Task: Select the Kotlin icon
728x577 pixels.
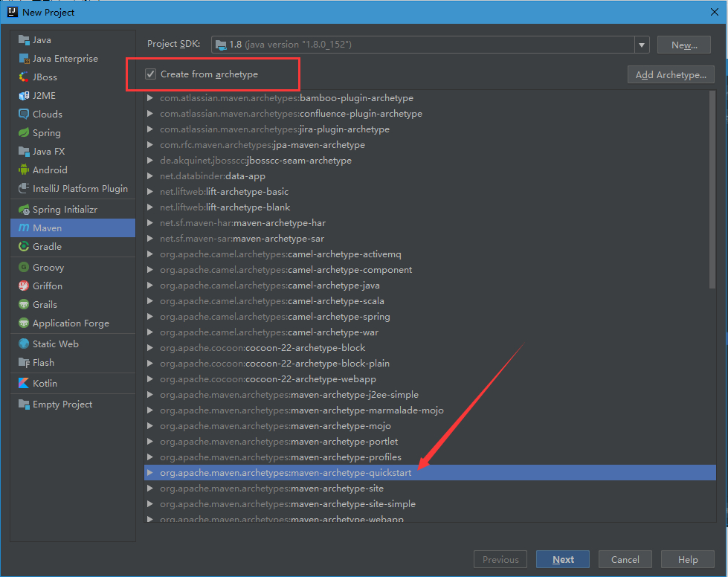Action: [24, 384]
